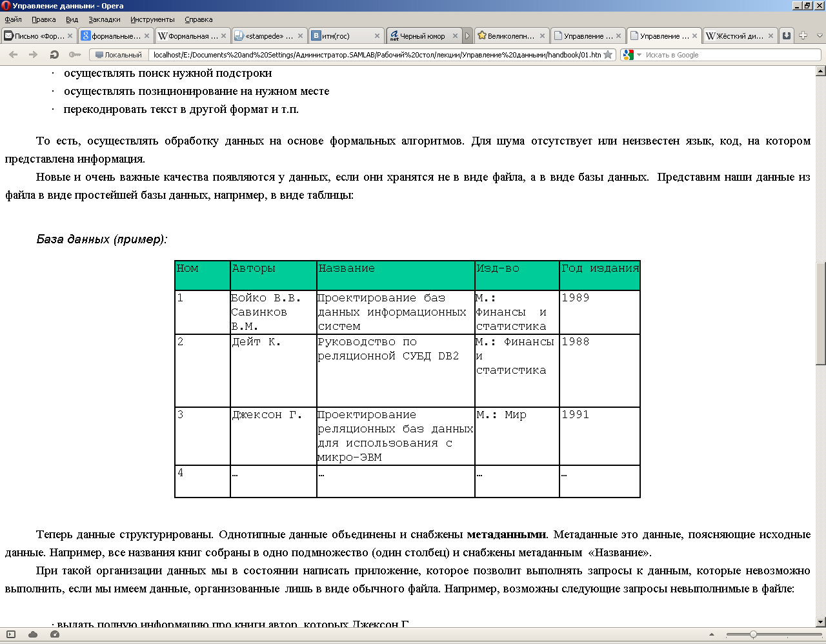Click the М.: Мир publisher cell
Image resolution: width=826 pixels, height=644 pixels.
pos(517,436)
